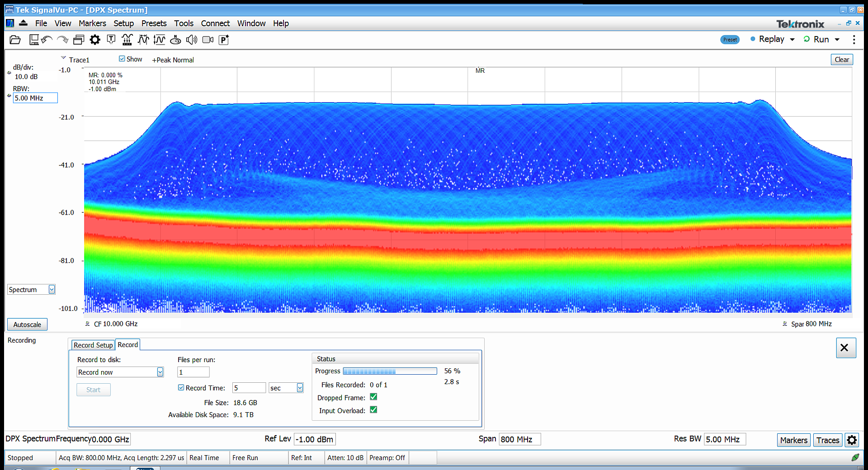868x470 pixels.
Task: Click the Redo arrow icon
Action: tap(63, 40)
